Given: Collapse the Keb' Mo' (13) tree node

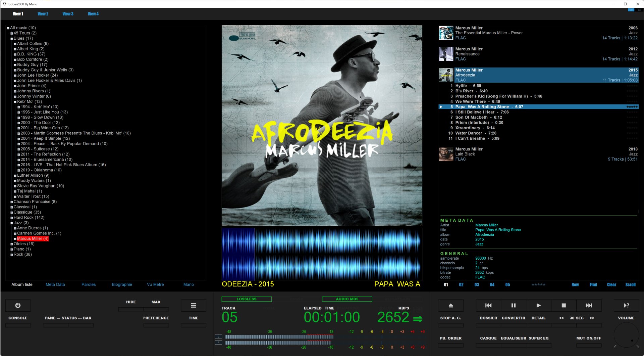Looking at the screenshot, I should pos(15,102).
